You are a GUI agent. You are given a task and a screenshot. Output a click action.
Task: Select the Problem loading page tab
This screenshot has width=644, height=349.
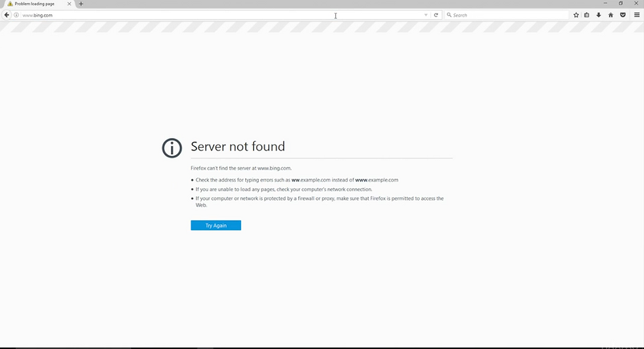tap(39, 4)
